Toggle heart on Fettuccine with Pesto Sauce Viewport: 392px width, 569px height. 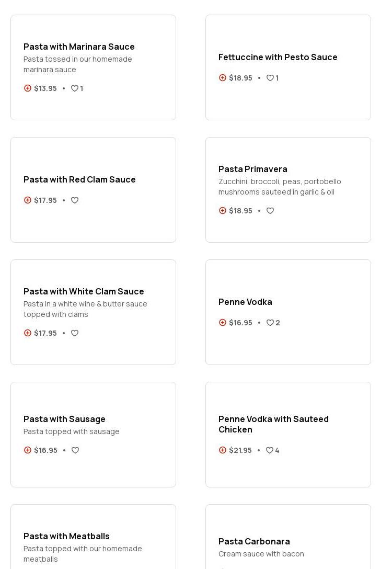click(270, 78)
